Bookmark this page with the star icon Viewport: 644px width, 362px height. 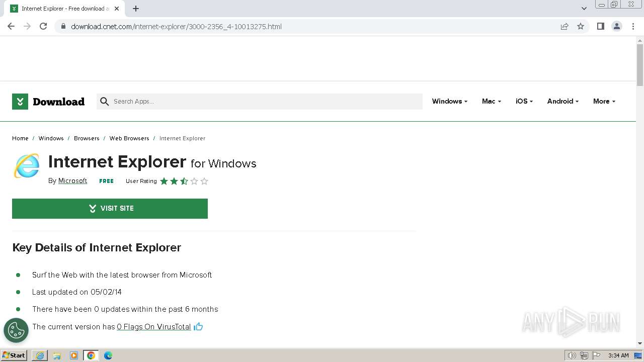(x=581, y=26)
